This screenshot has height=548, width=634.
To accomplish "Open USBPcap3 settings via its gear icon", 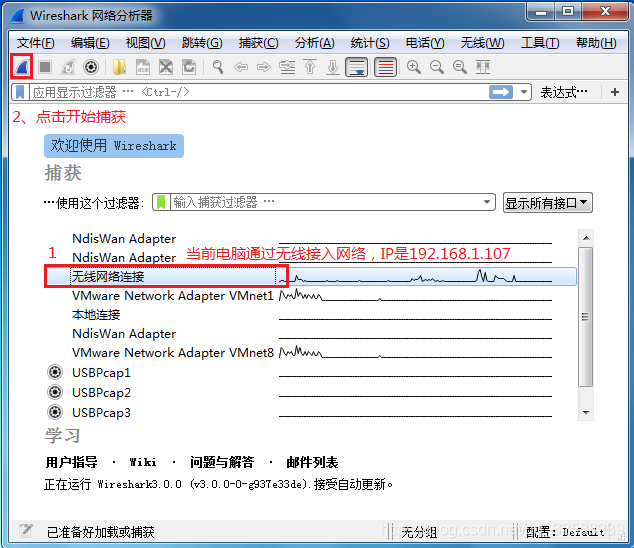I will pos(55,412).
